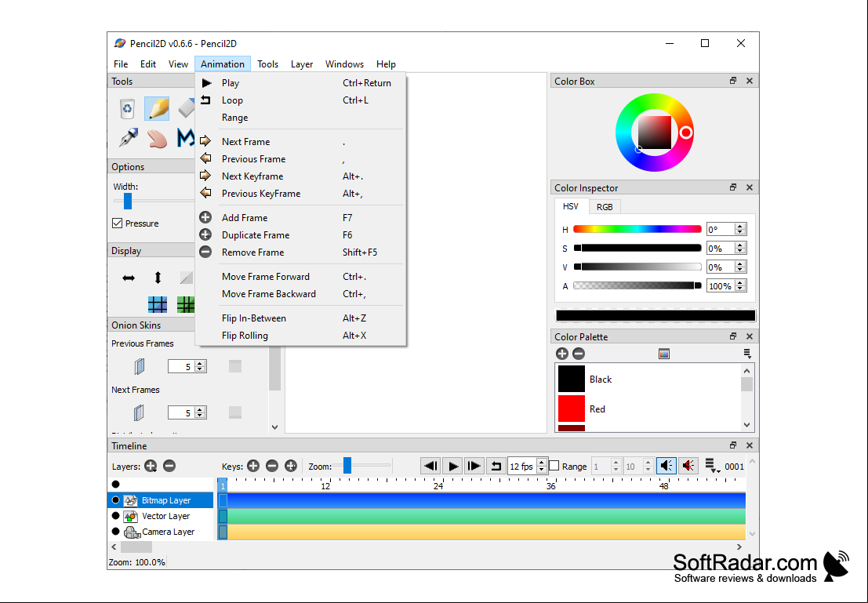Play the animation from the Timeline play button
868x603 pixels.
(x=453, y=467)
